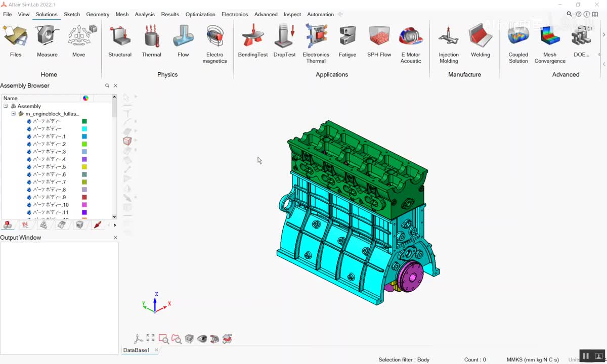Click the Assembly Browser vertical scrollbar

(x=114, y=157)
